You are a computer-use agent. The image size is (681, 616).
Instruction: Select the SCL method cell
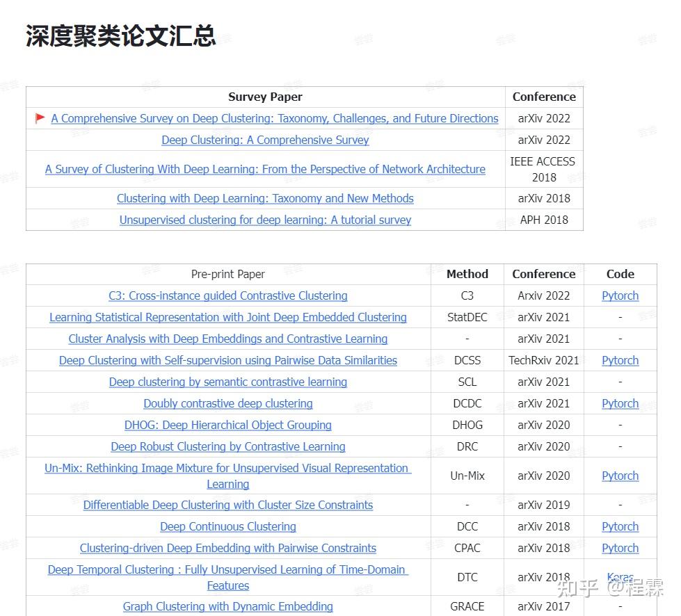coord(467,382)
